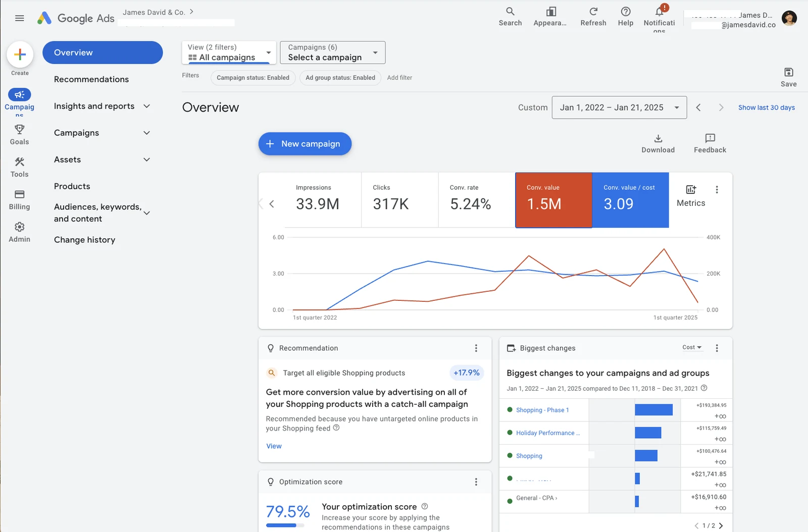Open Recommendations page

(x=91, y=79)
